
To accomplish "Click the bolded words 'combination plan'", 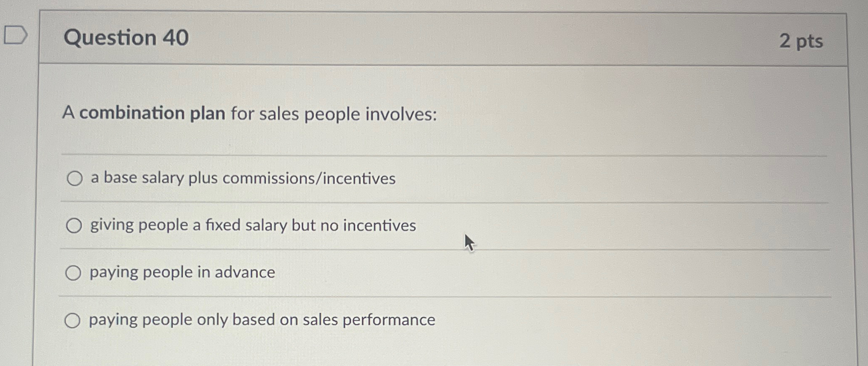I will click(151, 113).
